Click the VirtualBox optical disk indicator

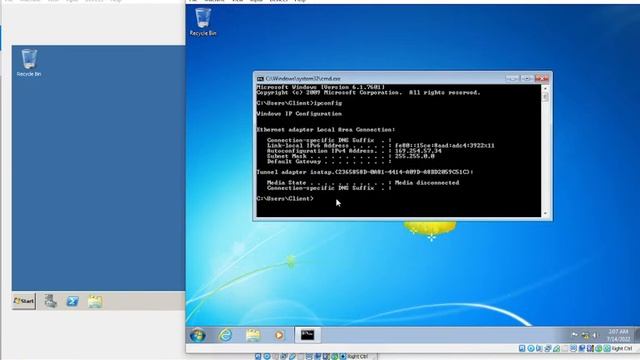[531, 349]
